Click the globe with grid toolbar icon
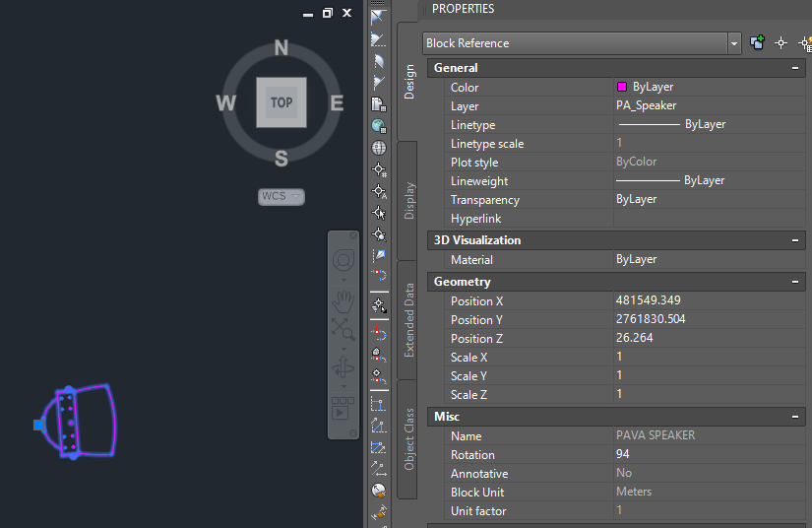Viewport: 812px width, 528px height. [379, 126]
